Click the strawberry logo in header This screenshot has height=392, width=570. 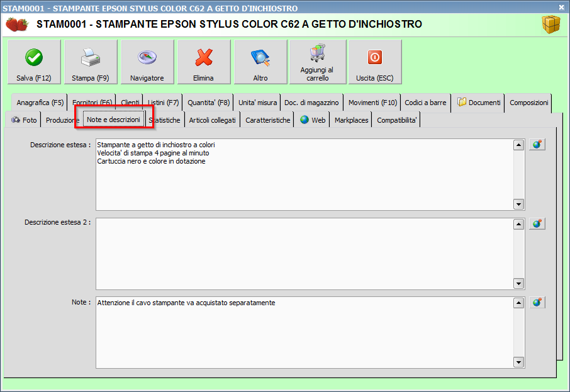17,25
